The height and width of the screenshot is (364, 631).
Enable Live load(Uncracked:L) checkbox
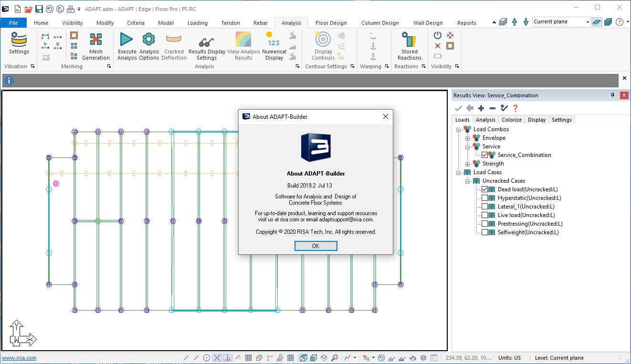[485, 215]
